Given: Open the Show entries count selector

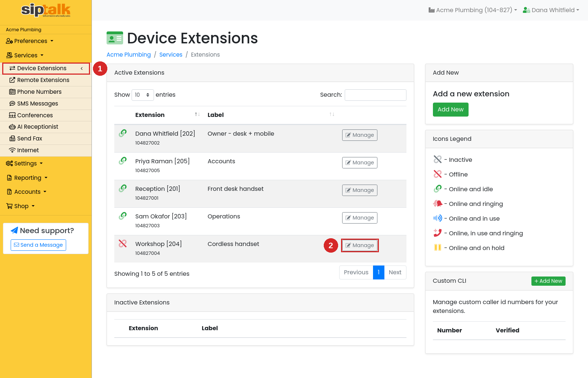Looking at the screenshot, I should tap(143, 95).
